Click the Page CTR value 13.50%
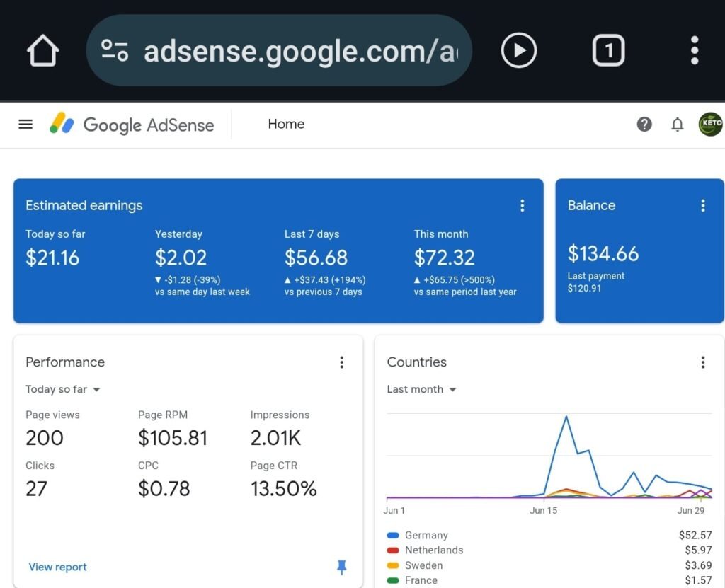 point(283,489)
